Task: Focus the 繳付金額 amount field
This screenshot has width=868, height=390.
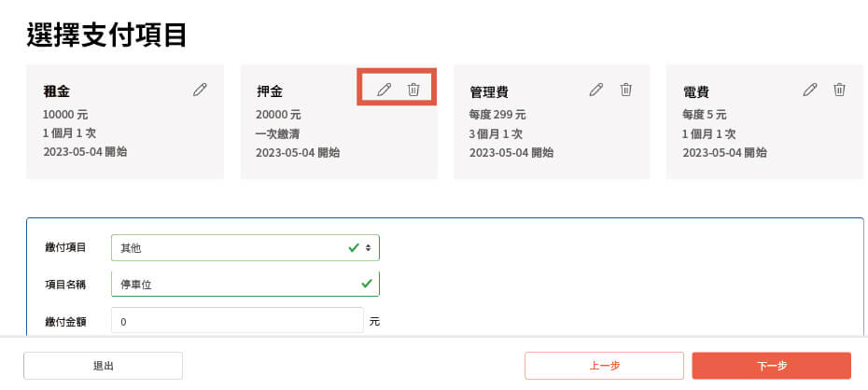Action: (237, 320)
